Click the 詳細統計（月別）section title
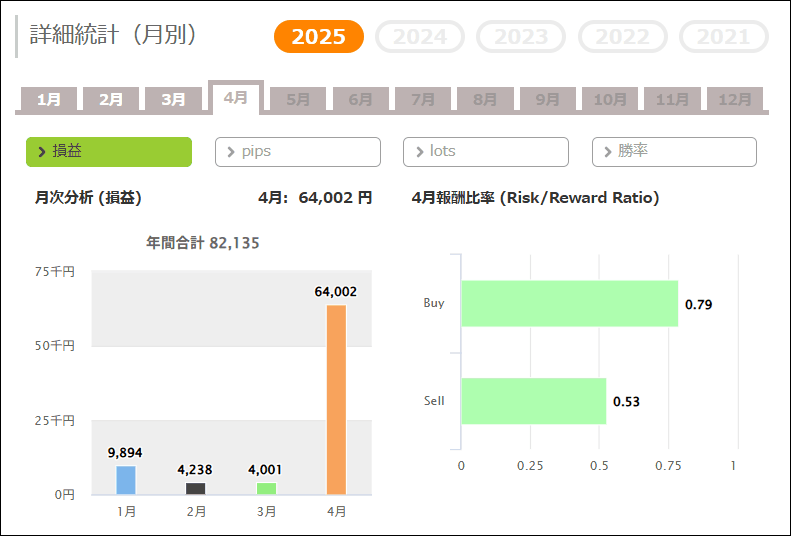 [114, 35]
